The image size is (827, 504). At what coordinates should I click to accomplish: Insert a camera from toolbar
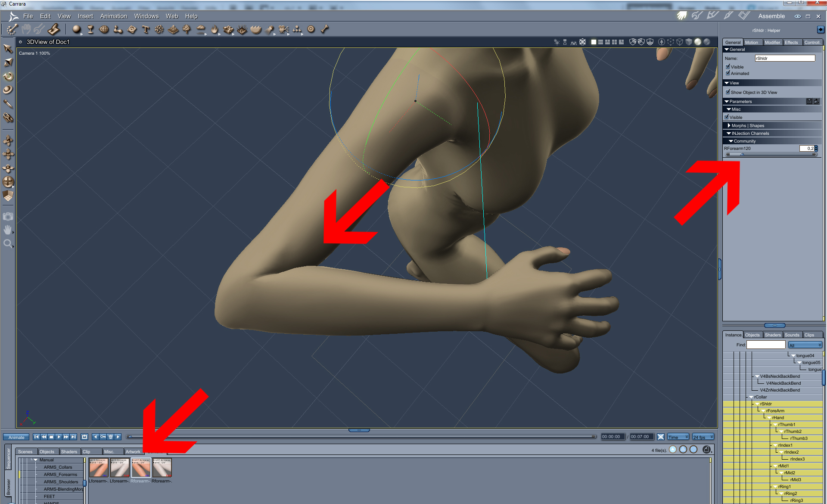coord(283,29)
